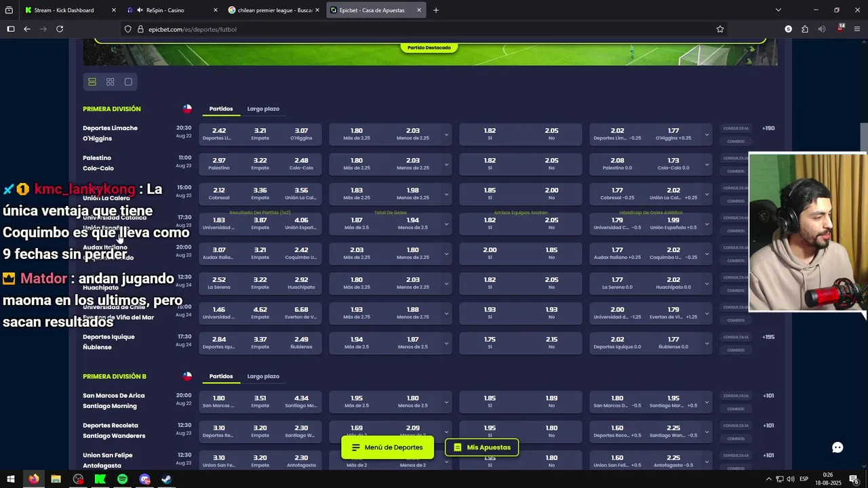Open +190 more markets for Limache vs O'Higgins
This screenshot has width=868, height=488.
pyautogui.click(x=768, y=128)
